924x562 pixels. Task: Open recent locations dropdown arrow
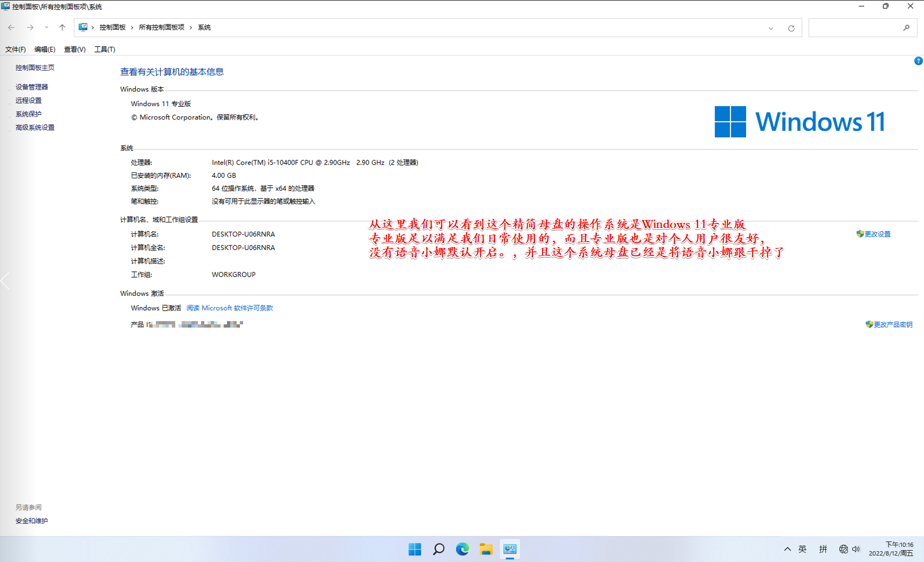click(x=46, y=27)
